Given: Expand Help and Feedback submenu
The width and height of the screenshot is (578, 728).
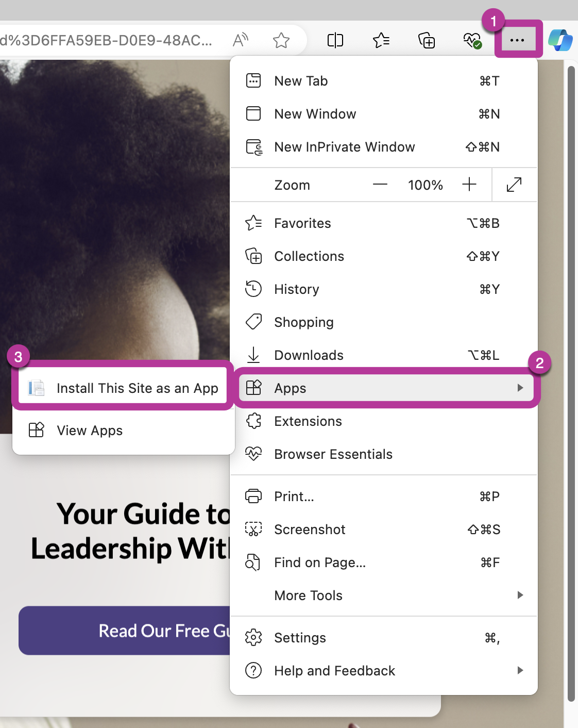Looking at the screenshot, I should click(x=384, y=671).
